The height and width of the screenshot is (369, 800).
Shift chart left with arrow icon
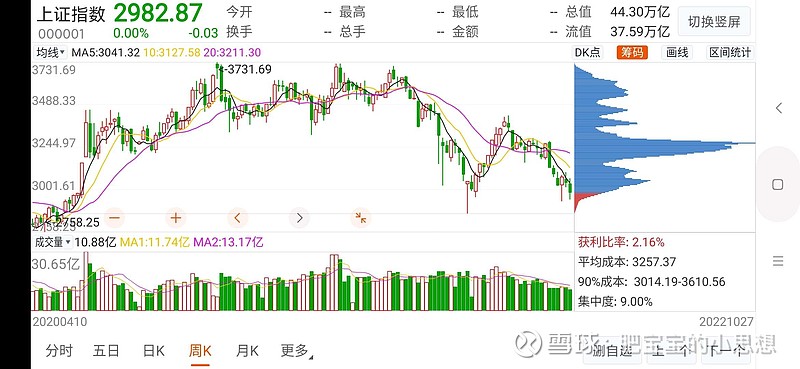(x=237, y=218)
